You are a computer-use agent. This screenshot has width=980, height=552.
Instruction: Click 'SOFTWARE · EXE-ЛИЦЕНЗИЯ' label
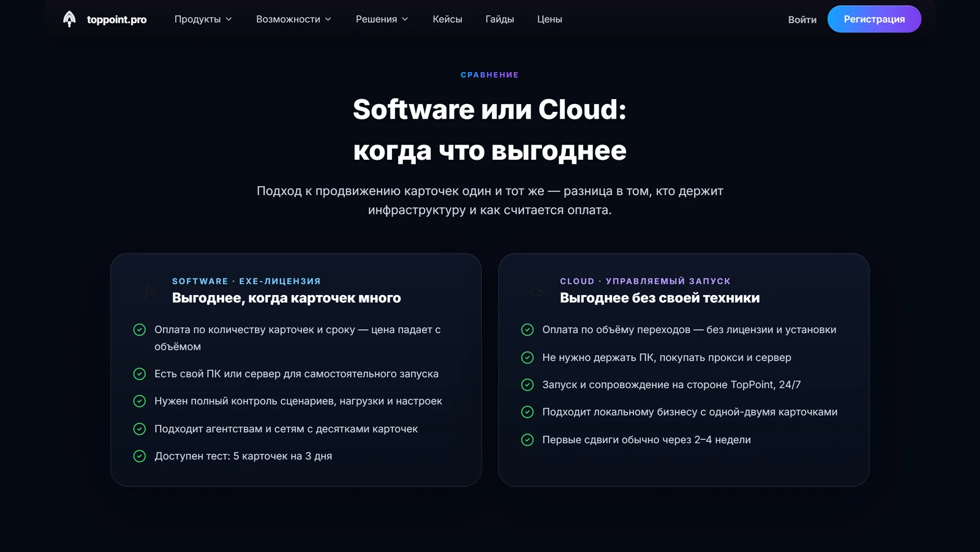(x=246, y=281)
